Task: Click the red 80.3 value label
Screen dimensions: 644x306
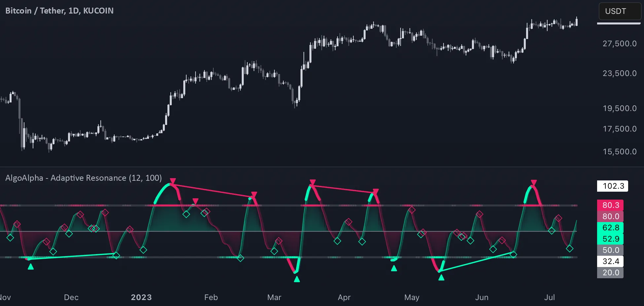Action: pyautogui.click(x=610, y=205)
